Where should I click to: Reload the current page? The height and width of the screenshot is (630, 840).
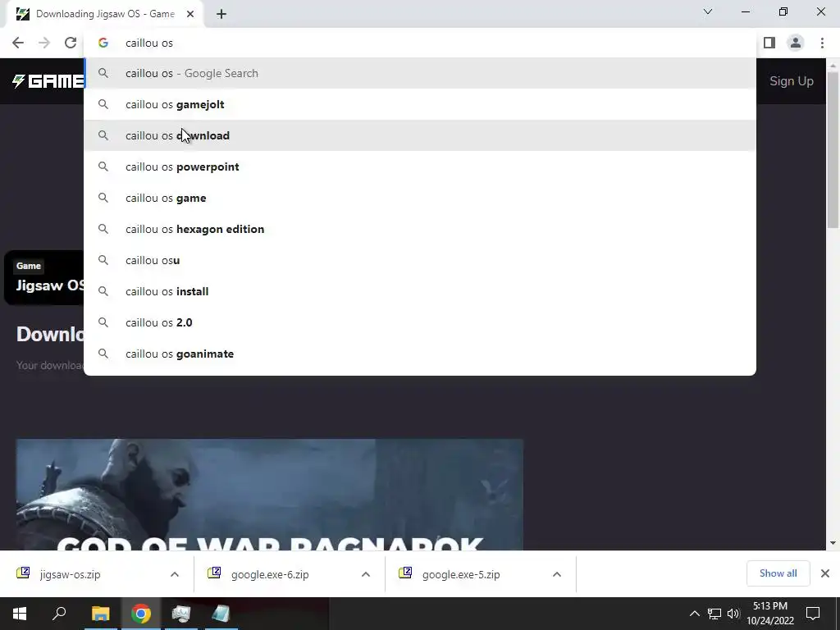(71, 43)
